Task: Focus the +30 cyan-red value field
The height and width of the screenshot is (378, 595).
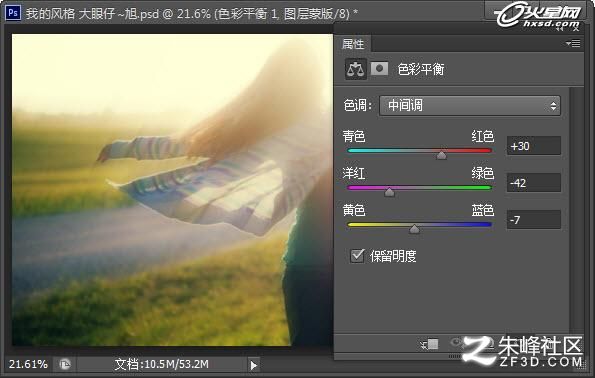Action: (x=534, y=146)
